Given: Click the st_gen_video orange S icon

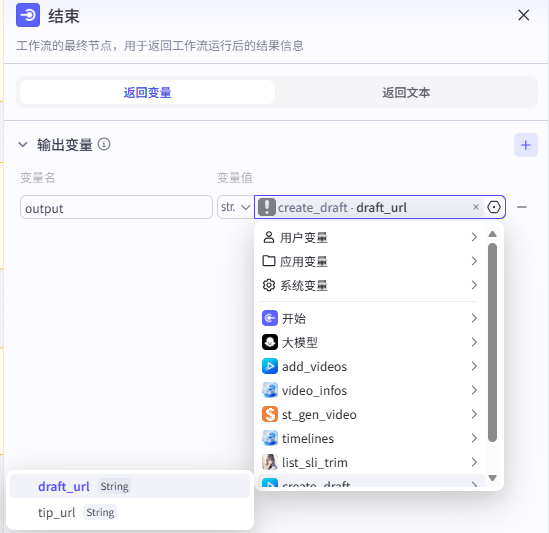Looking at the screenshot, I should click(270, 414).
